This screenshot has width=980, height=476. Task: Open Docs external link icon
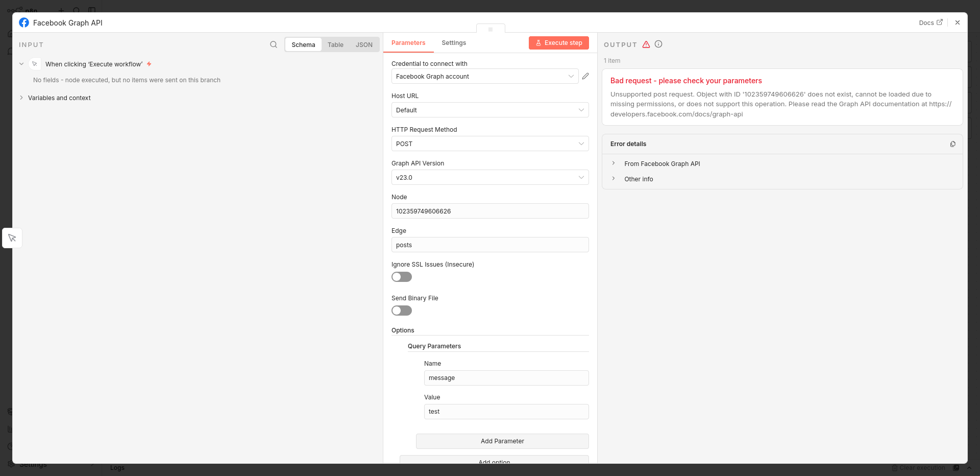(x=939, y=22)
